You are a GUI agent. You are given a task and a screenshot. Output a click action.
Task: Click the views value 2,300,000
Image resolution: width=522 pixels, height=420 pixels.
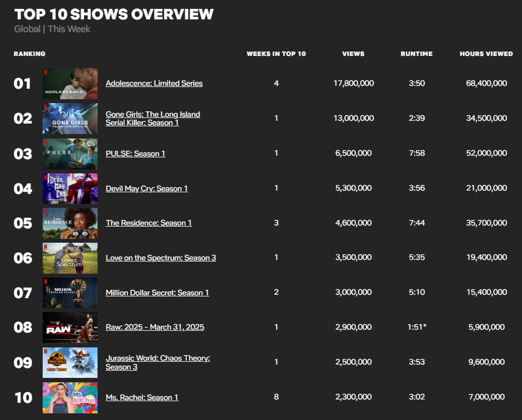(354, 397)
